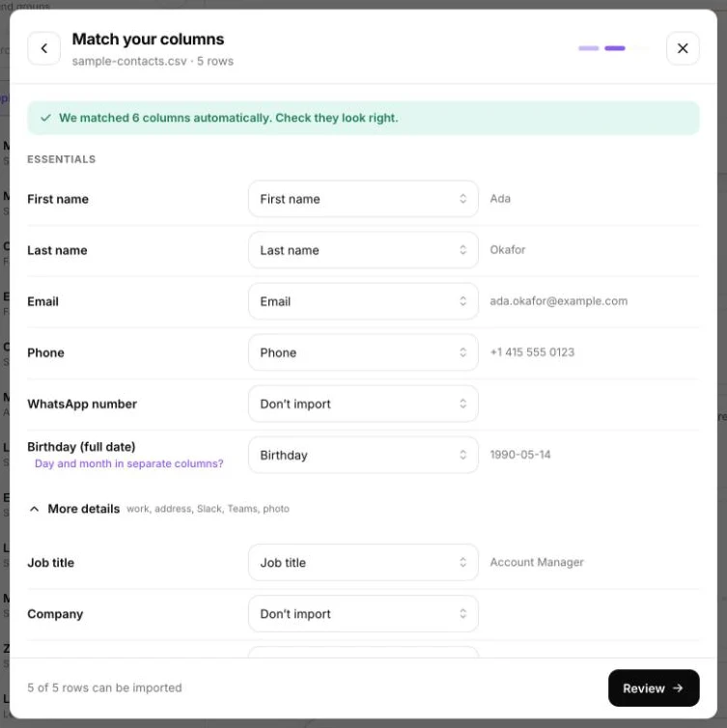Click the 'WhatsApp number' field label
This screenshot has height=728, width=727.
pyautogui.click(x=82, y=404)
